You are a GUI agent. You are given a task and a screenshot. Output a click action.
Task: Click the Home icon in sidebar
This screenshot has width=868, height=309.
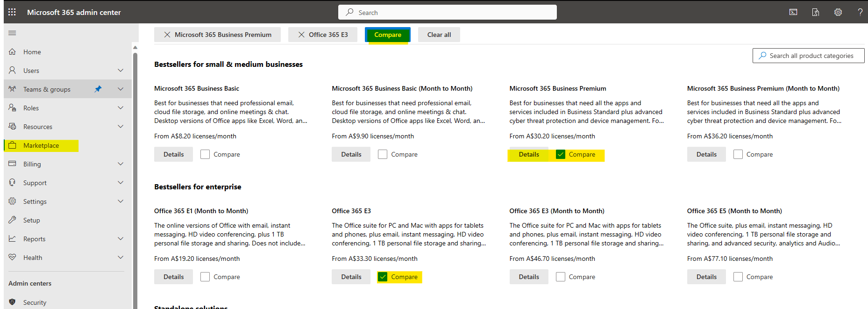click(12, 51)
